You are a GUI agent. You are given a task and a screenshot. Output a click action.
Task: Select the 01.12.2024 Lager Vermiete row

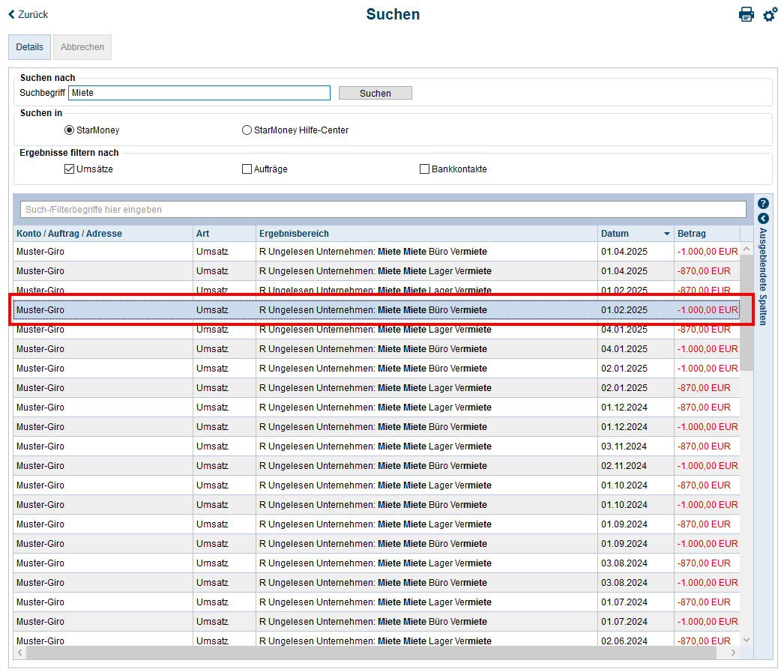[376, 408]
